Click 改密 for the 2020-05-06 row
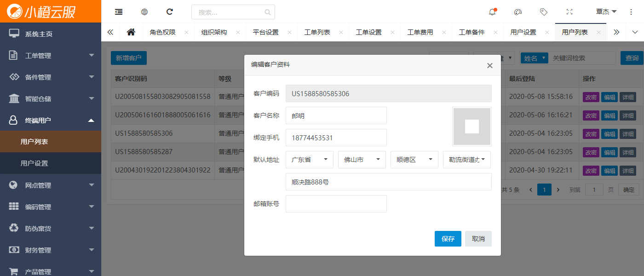This screenshot has height=276, width=644. (591, 115)
